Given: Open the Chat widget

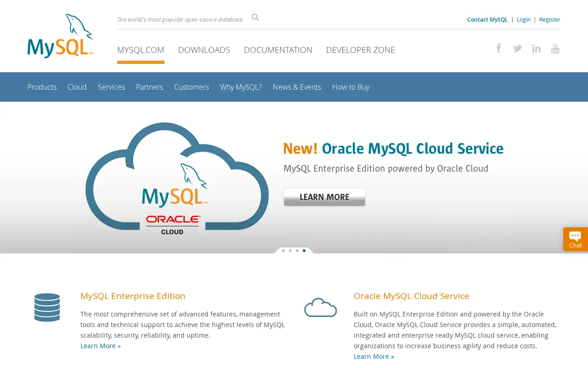Looking at the screenshot, I should pyautogui.click(x=576, y=239).
